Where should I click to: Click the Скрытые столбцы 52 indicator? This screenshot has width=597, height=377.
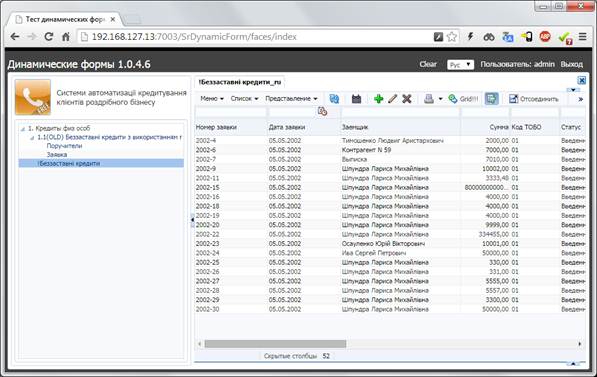(297, 356)
